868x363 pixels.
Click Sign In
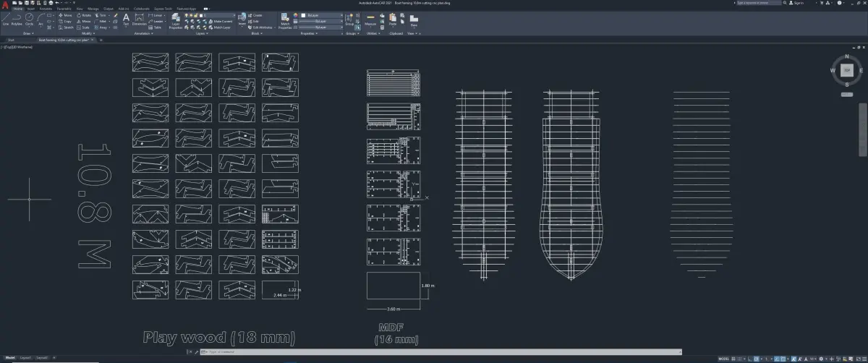796,3
